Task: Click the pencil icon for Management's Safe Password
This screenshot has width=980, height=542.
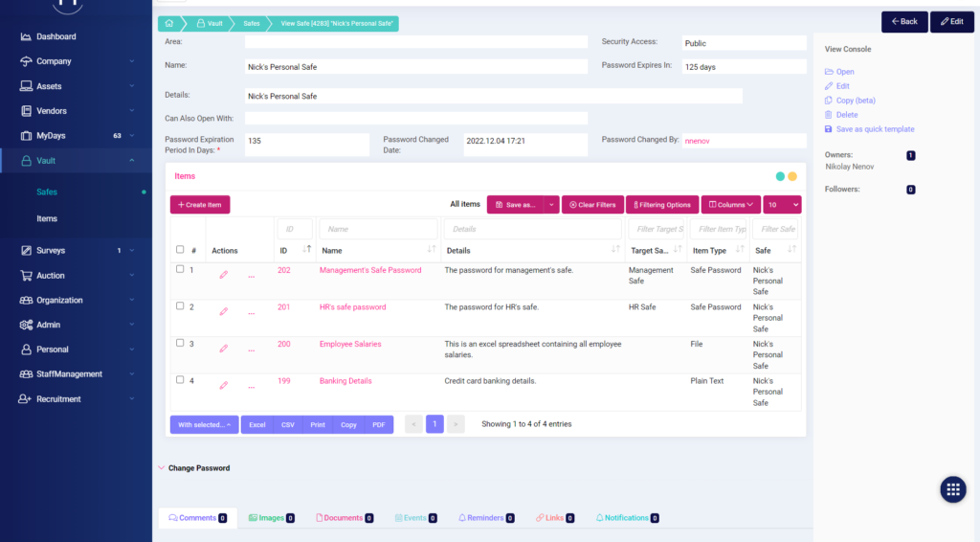Action: pyautogui.click(x=224, y=274)
